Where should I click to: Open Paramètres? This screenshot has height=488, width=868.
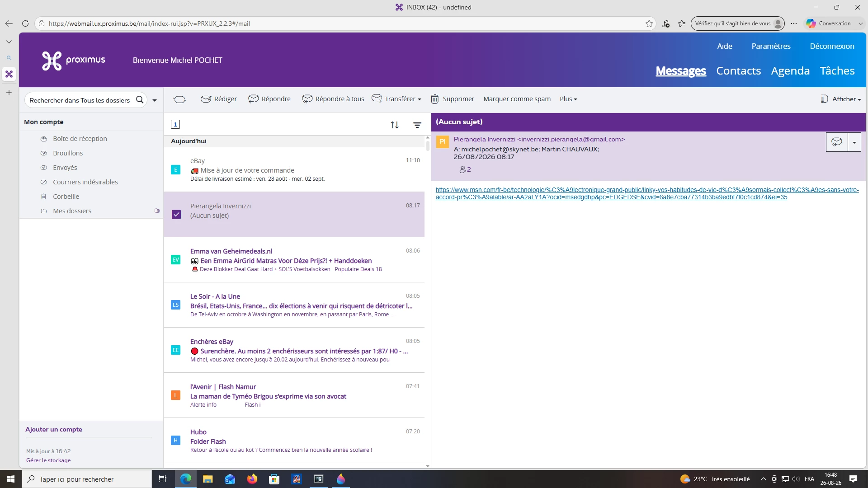pyautogui.click(x=771, y=46)
